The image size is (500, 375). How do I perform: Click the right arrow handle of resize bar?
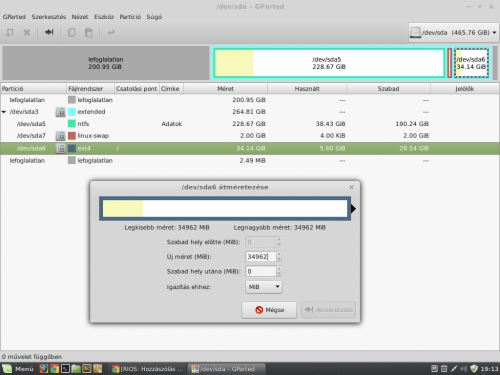click(x=353, y=209)
